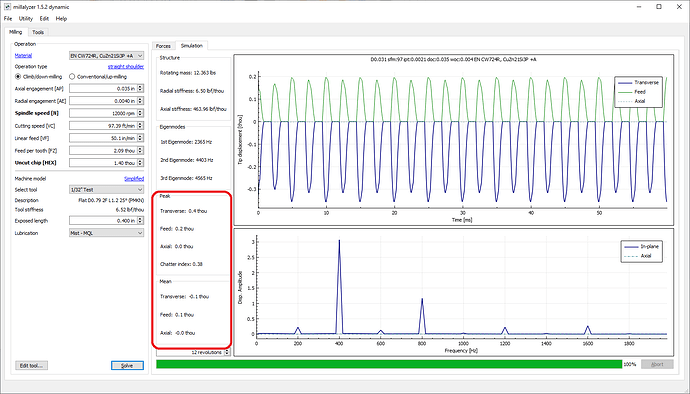Click the green simulation progress bar
This screenshot has width=690, height=394.
[389, 364]
